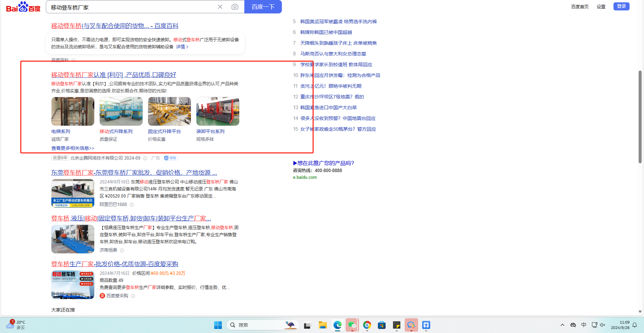644x333 pixels.
Task: Click the red 百度爱采购 source icon
Action: (102, 296)
